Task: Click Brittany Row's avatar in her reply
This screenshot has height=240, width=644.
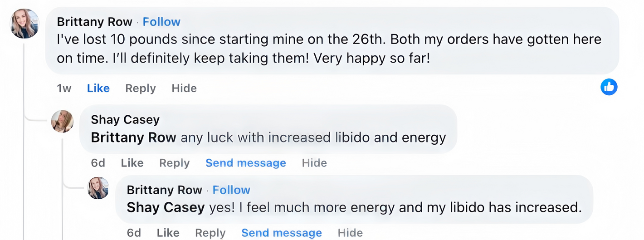Action: point(98,188)
